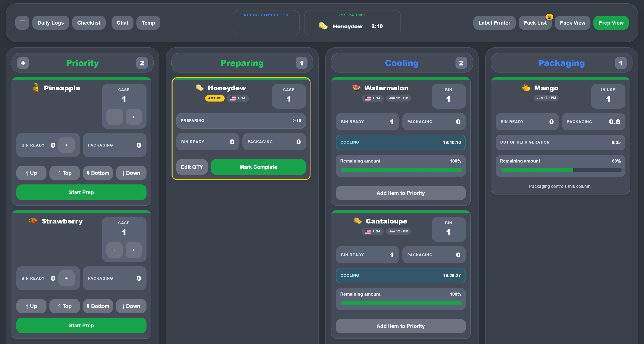Viewport: 644px width, 344px height.
Task: Open the Chat panel
Action: [x=123, y=23]
